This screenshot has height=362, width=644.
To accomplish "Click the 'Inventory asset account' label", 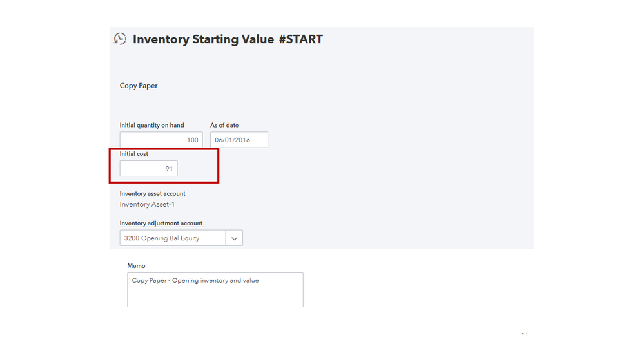I will pyautogui.click(x=152, y=193).
